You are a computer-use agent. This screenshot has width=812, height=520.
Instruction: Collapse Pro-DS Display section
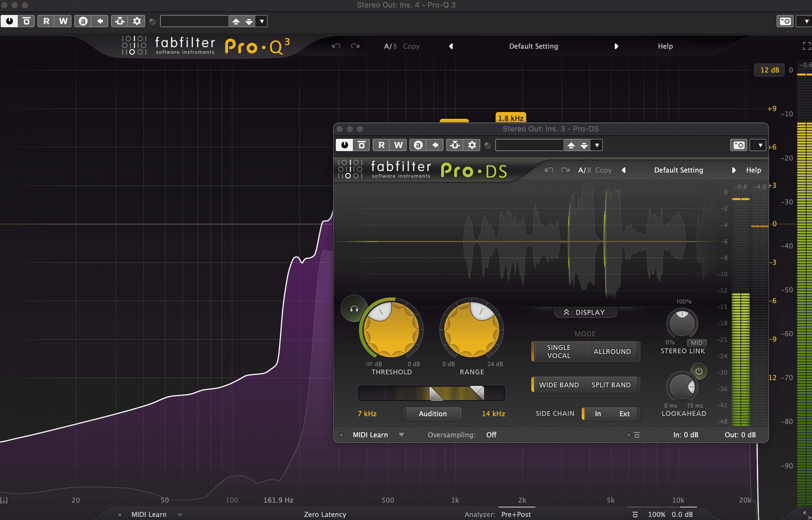(x=585, y=312)
